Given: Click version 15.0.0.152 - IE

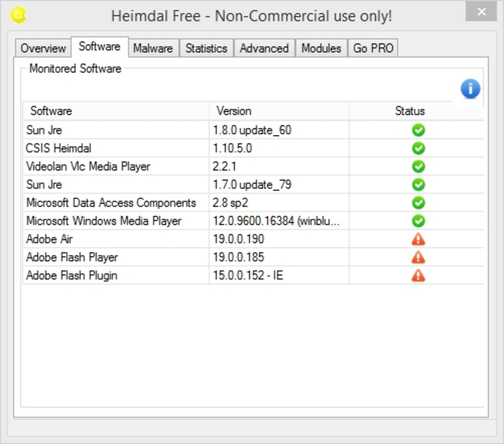Looking at the screenshot, I should [x=248, y=275].
